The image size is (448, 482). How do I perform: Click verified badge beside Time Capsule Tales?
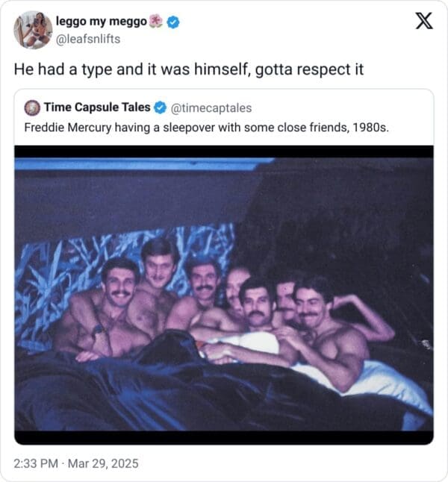coord(159,107)
